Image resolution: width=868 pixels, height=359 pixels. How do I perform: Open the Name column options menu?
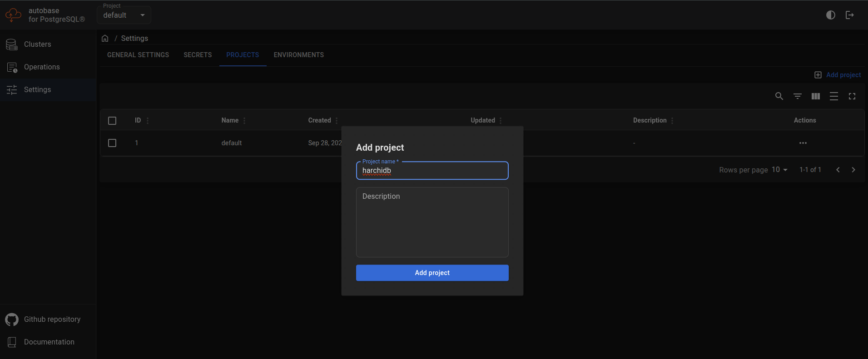click(x=244, y=121)
